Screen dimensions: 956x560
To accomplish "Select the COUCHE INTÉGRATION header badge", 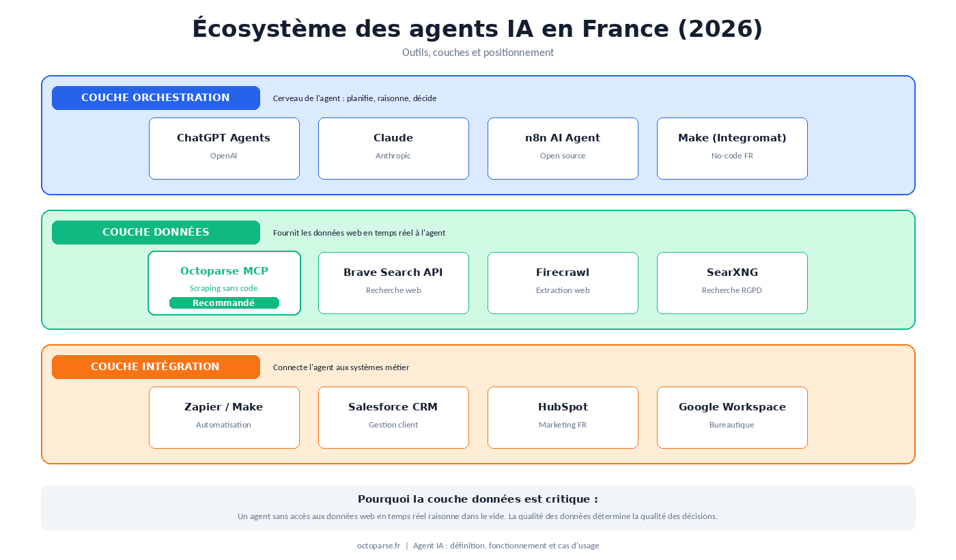I will click(156, 367).
